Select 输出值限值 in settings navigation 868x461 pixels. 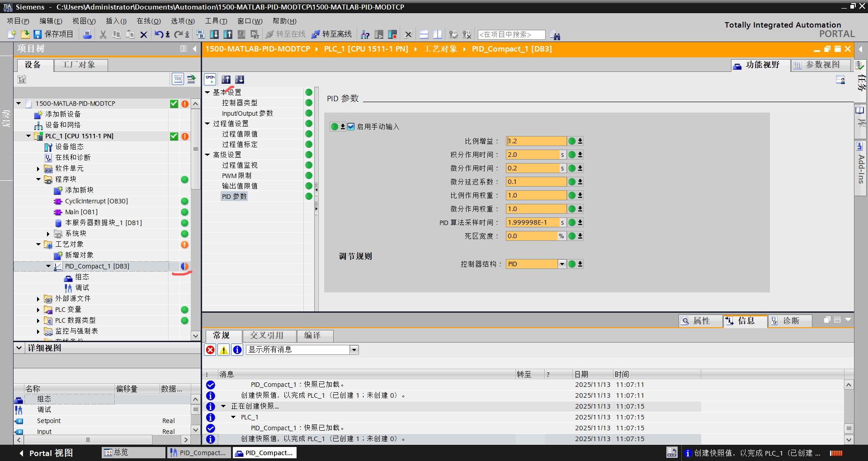click(x=240, y=186)
